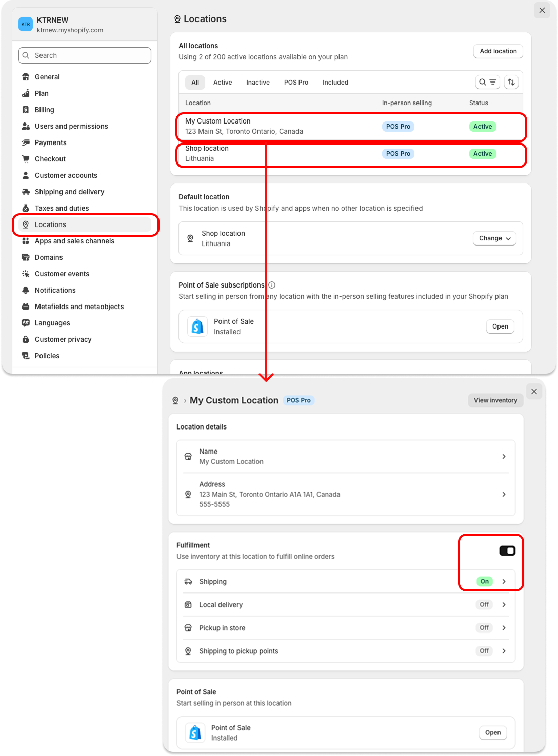
Task: Click the Languages icon in settings sidebar
Action: point(26,323)
